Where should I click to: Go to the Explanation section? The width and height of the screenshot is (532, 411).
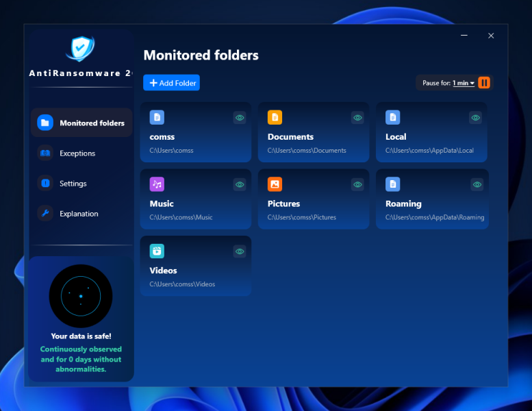click(81, 214)
